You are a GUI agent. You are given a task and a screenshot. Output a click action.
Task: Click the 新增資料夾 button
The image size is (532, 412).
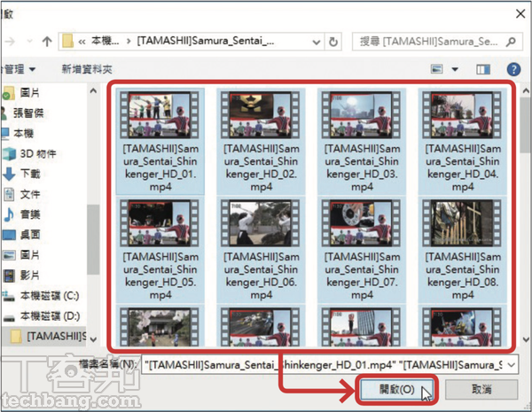[87, 69]
